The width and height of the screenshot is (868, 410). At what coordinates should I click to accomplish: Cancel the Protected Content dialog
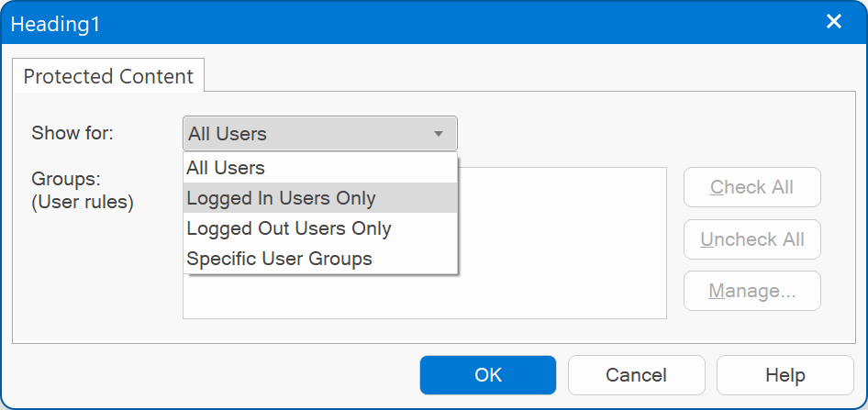pos(636,375)
